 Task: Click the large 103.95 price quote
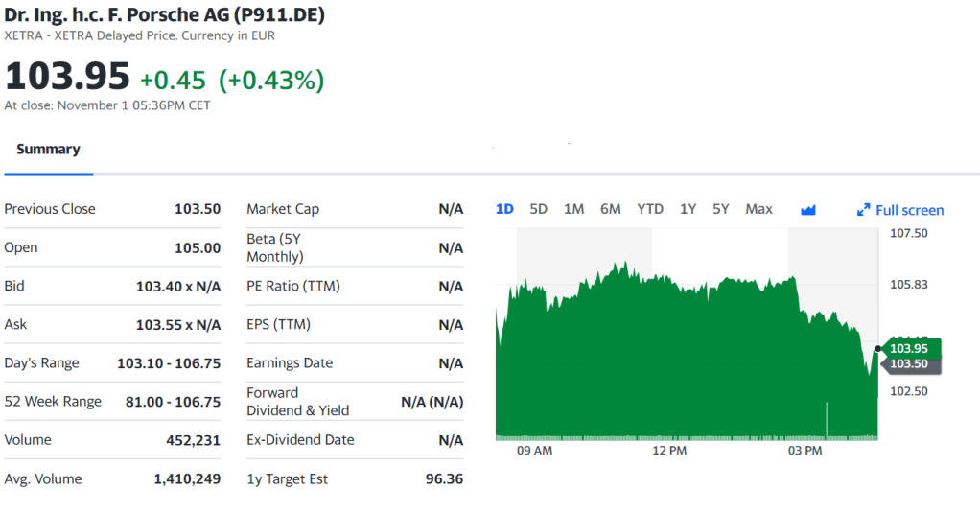[67, 77]
